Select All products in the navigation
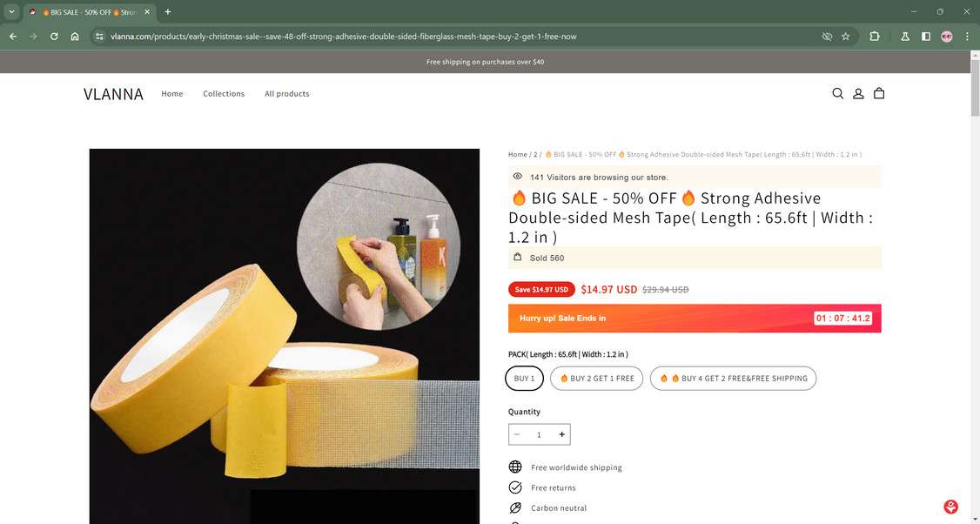Screen dimensions: 980x524 286,93
